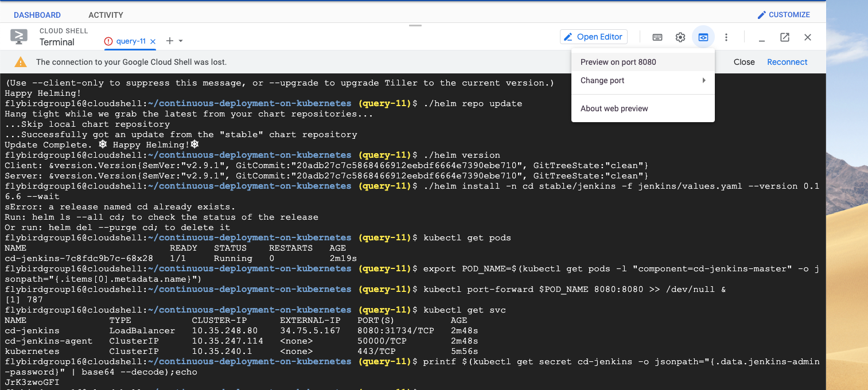This screenshot has width=868, height=390.
Task: Switch to the DASHBOARD tab
Action: tap(37, 15)
